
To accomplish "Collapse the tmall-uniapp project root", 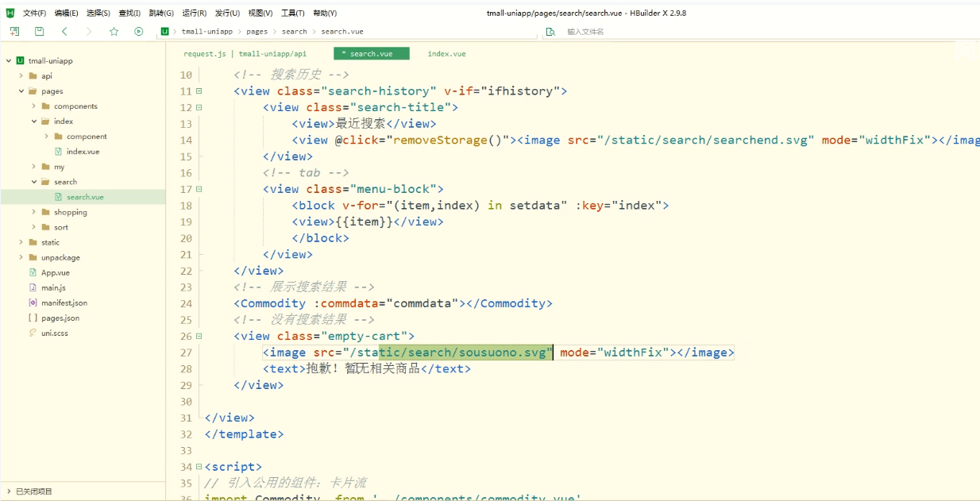I will (x=8, y=60).
